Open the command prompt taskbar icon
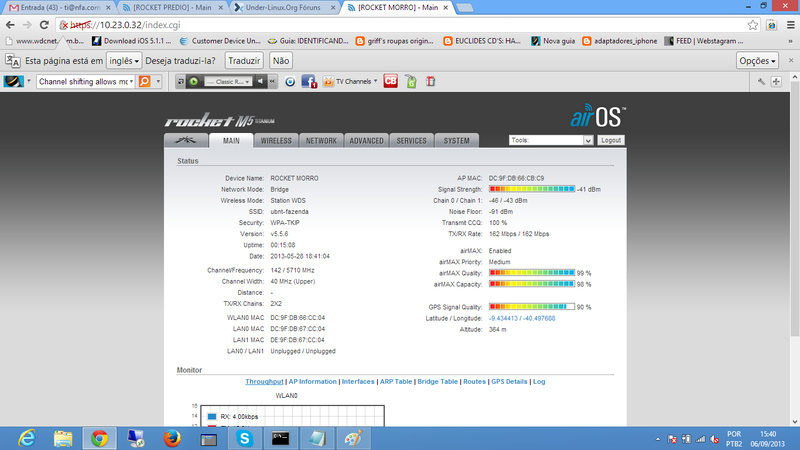Viewport: 800px width, 450px height. [x=281, y=439]
